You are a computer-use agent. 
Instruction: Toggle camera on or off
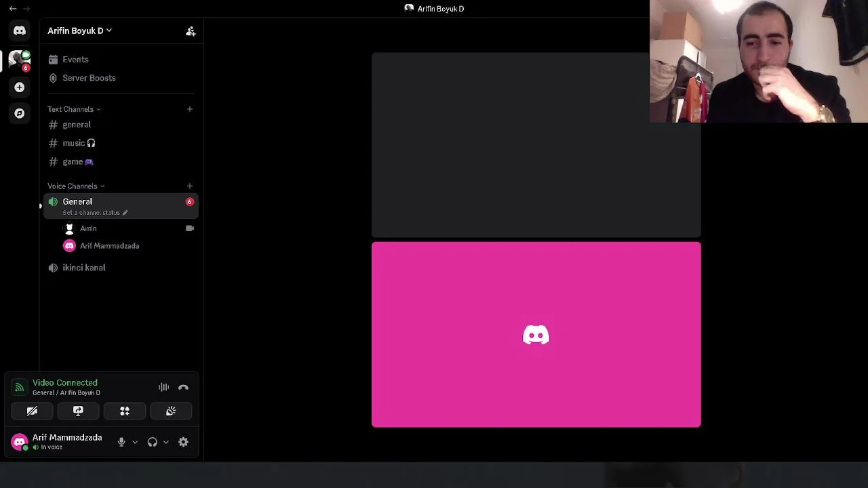32,411
